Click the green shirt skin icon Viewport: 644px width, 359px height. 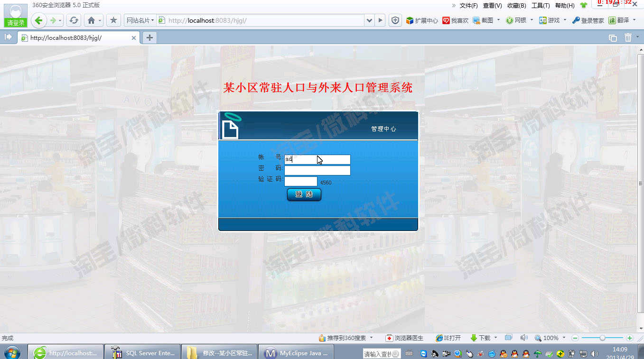pyautogui.click(x=584, y=6)
